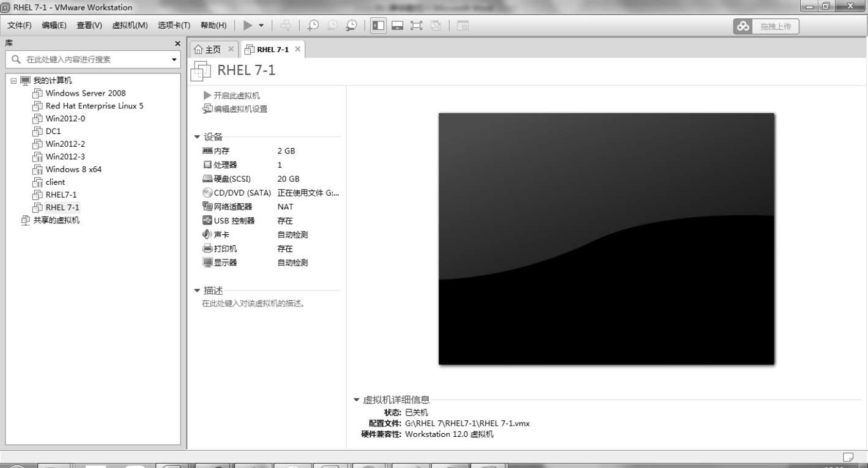Select DC1 virtual machine
Viewport: 868px width, 468px height.
[53, 131]
